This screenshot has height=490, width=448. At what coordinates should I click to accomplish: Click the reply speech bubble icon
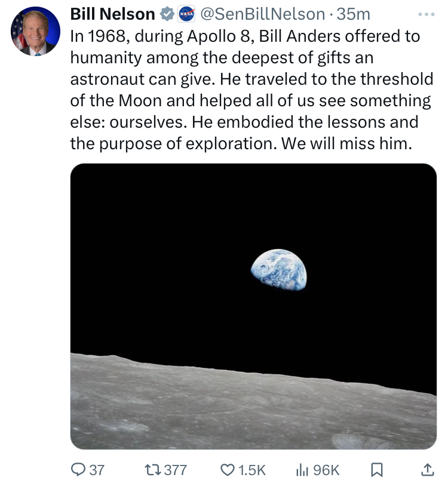click(x=78, y=470)
